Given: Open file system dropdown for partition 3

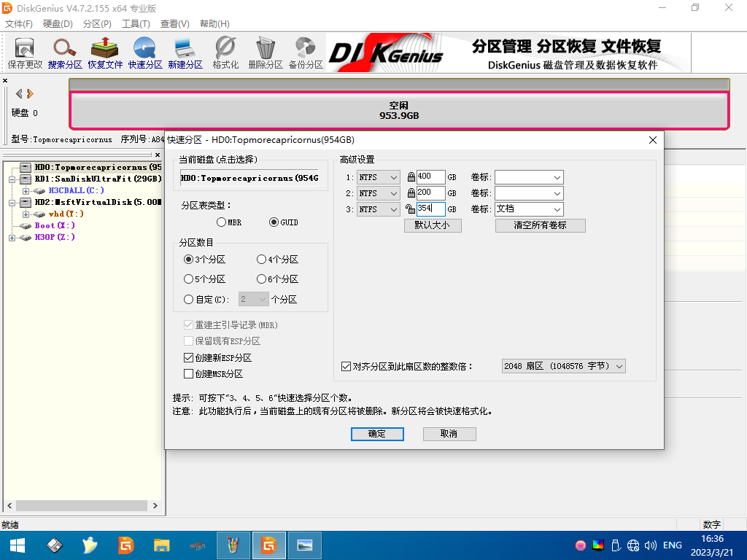Looking at the screenshot, I should 379,209.
